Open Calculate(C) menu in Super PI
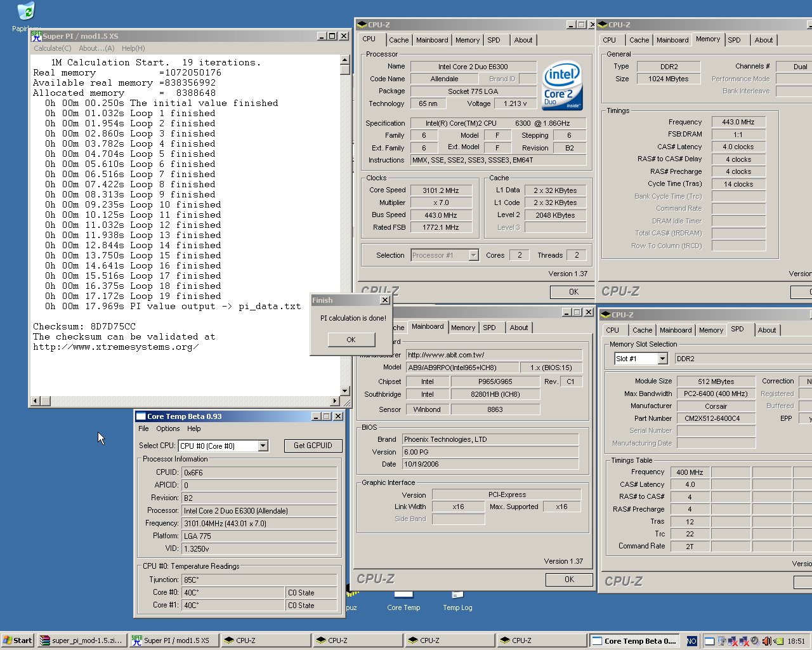This screenshot has width=812, height=650. tap(53, 48)
